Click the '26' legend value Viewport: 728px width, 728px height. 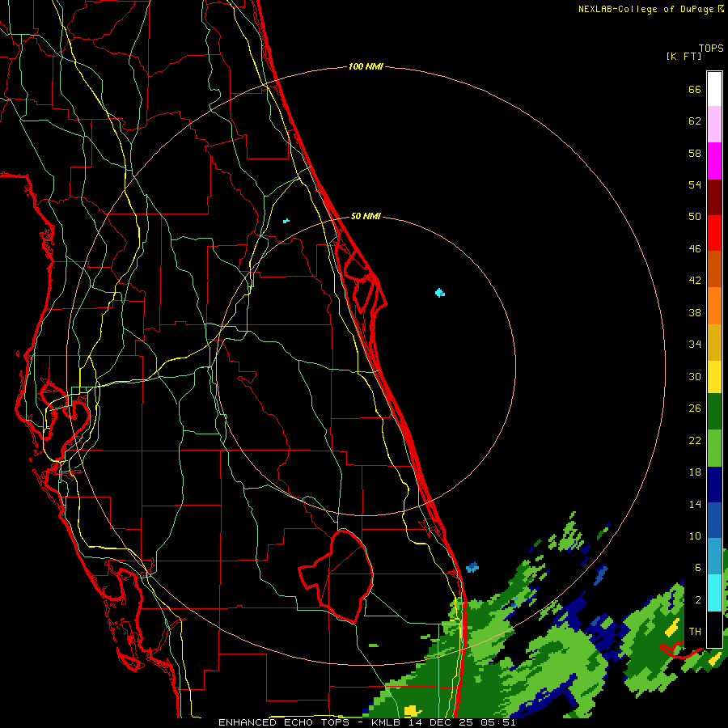pos(695,408)
